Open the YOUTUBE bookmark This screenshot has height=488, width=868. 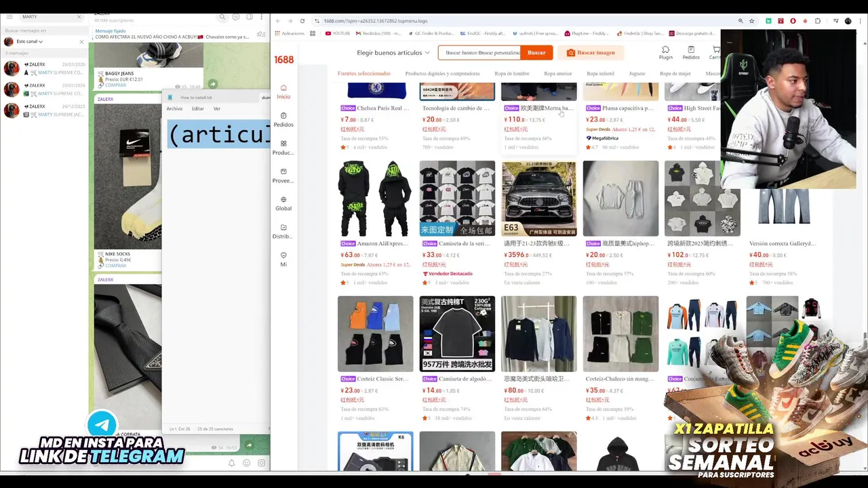pos(336,33)
